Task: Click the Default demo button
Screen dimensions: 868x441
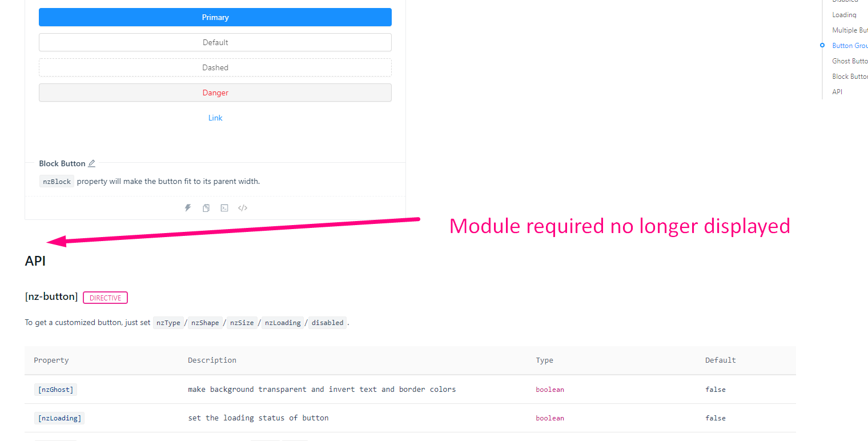Action: click(x=215, y=42)
